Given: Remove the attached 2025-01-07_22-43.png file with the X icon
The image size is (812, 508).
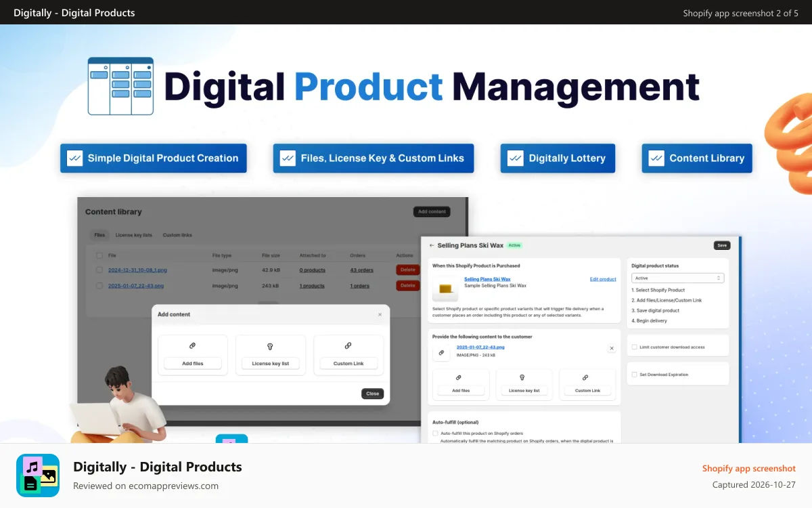Looking at the screenshot, I should [612, 348].
